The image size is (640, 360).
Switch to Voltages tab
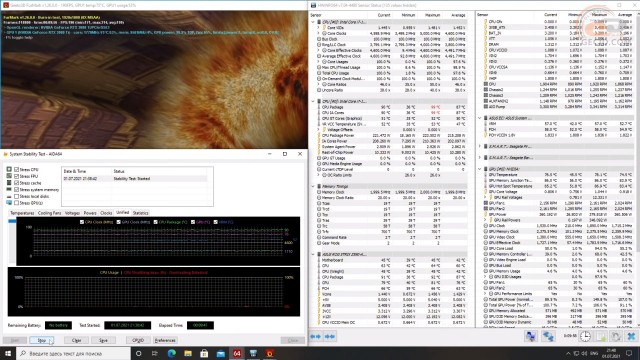pyautogui.click(x=72, y=213)
